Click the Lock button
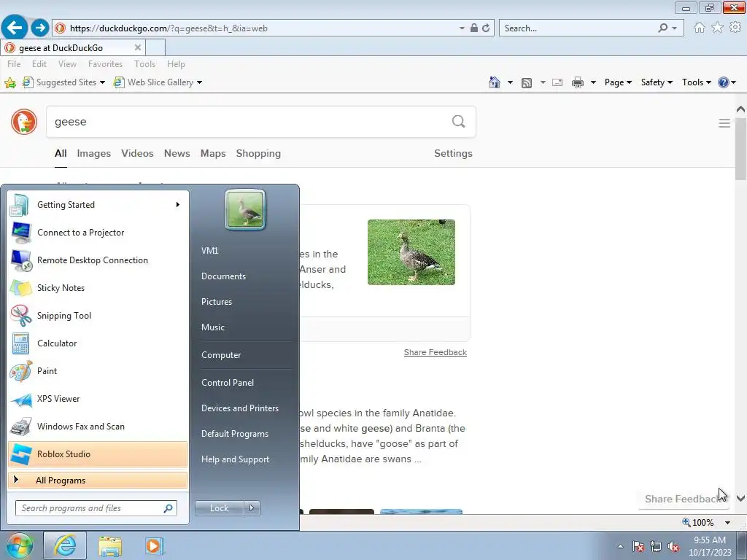 click(x=219, y=508)
